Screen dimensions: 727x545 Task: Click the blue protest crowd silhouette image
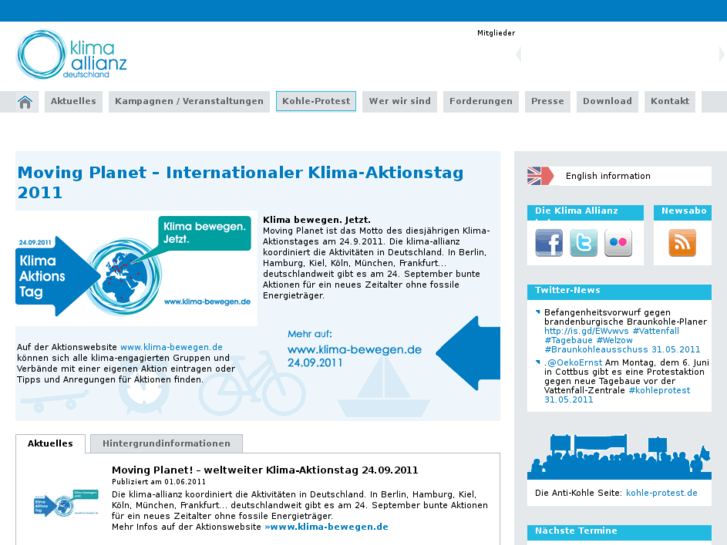pyautogui.click(x=619, y=456)
